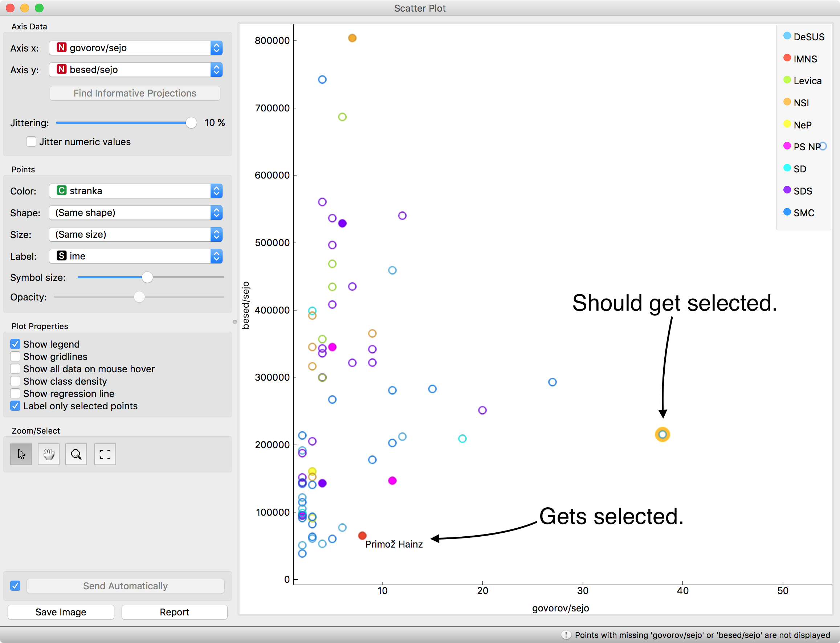Click the DeSUS legend color marker
This screenshot has width=840, height=643.
787,36
